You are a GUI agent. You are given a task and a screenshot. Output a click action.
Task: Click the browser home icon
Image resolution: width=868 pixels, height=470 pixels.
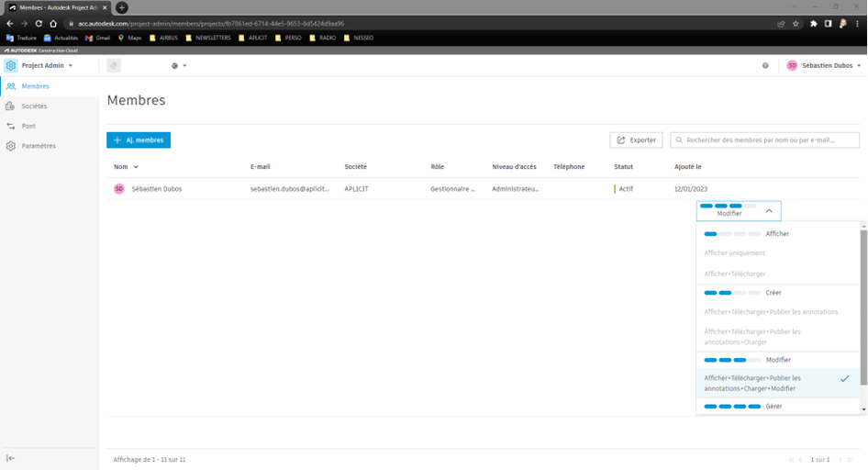53,24
